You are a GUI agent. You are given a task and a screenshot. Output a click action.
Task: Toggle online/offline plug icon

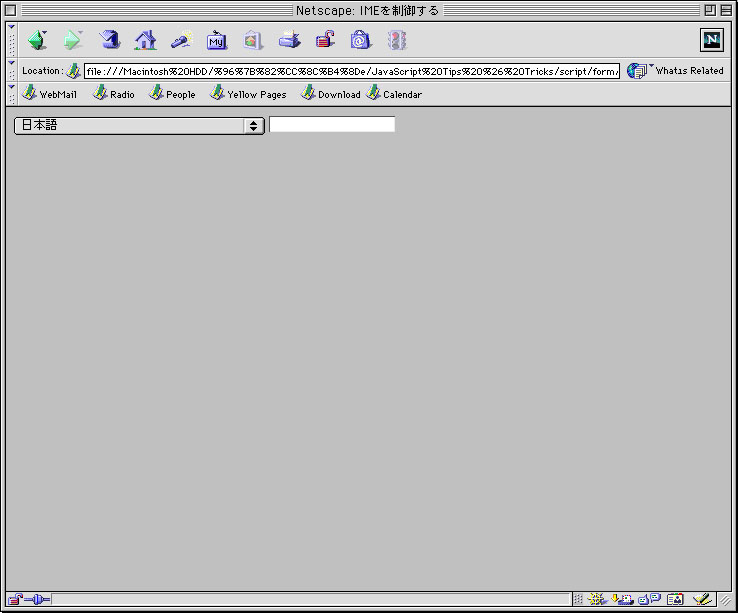(x=37, y=599)
